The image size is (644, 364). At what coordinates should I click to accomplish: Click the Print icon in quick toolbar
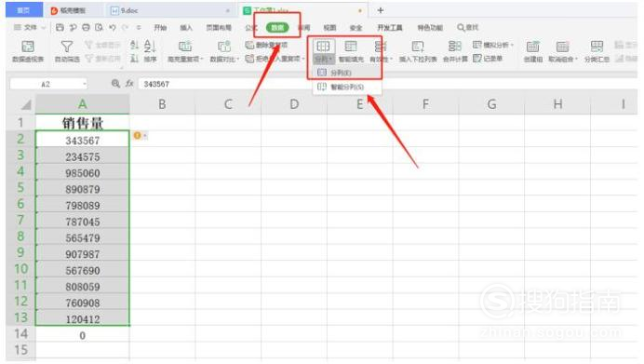click(86, 28)
